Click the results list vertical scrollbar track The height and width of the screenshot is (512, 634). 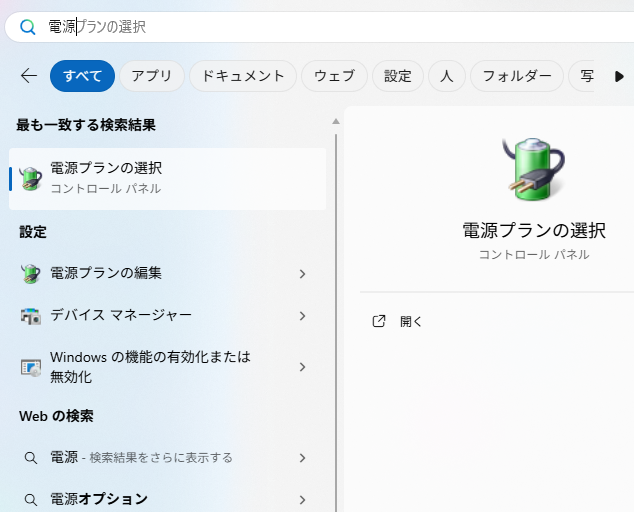[336, 323]
